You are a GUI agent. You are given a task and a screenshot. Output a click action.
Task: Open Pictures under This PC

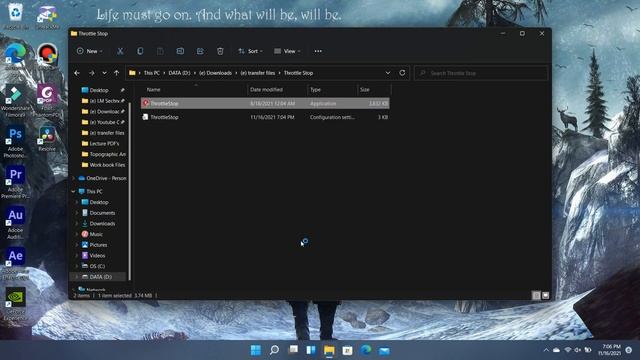point(94,245)
